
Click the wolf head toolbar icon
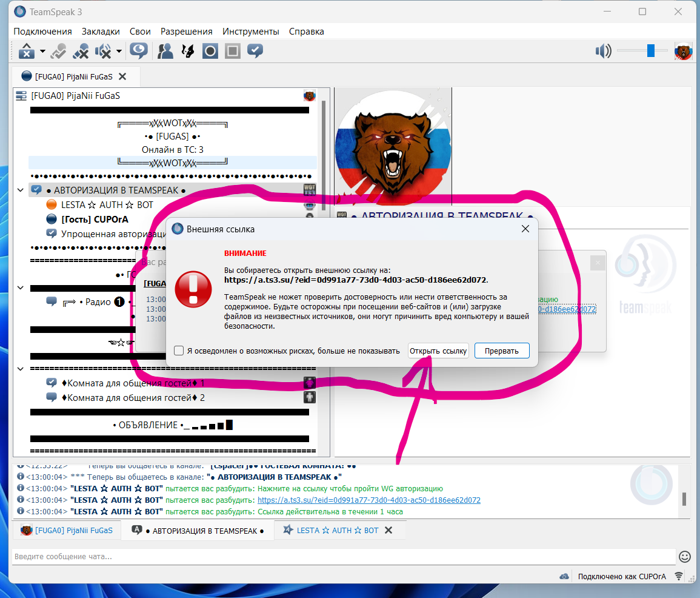188,52
